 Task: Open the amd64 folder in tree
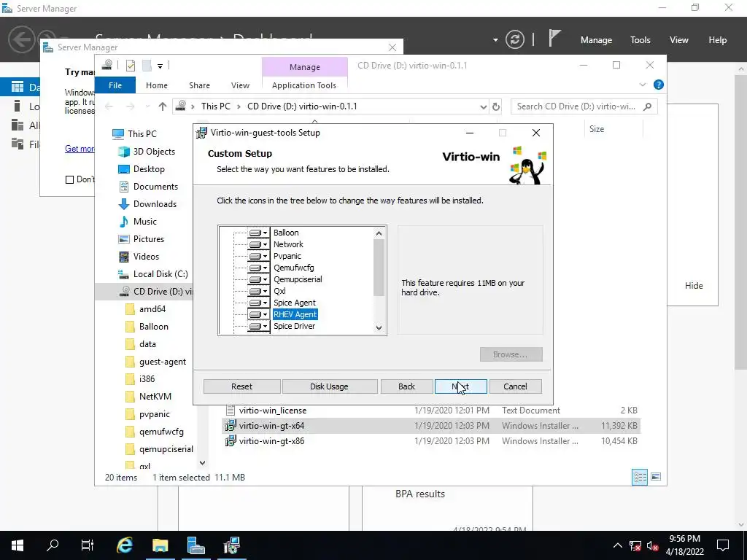[x=145, y=309]
